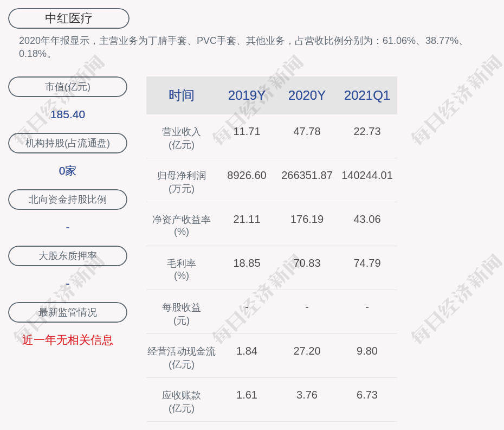Click the 净资产收益率(%) row label
The height and width of the screenshot is (430, 504).
point(181,226)
